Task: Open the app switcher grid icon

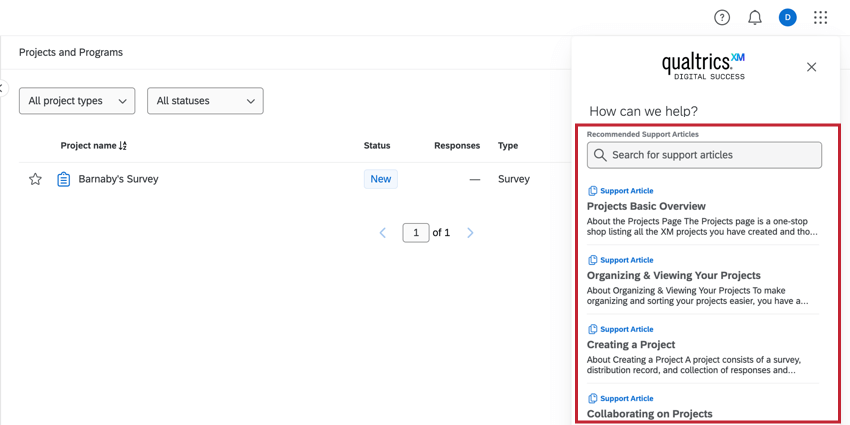Action: coord(821,17)
